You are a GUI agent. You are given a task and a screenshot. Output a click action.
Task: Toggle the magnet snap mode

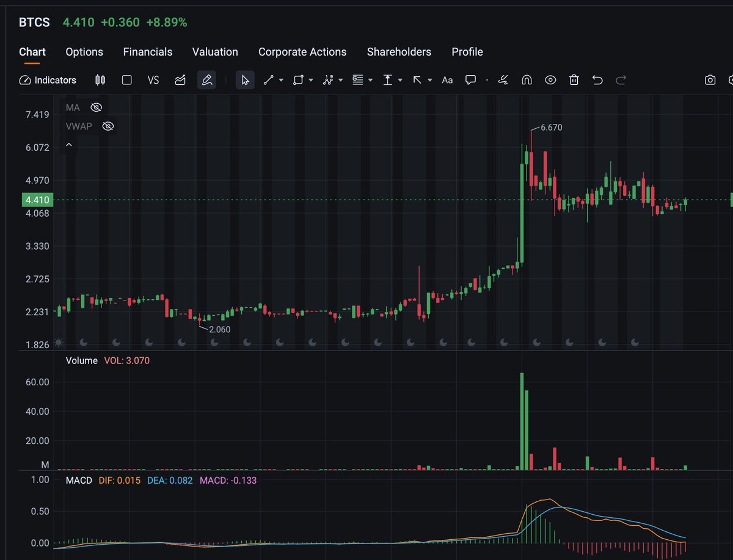coord(527,80)
